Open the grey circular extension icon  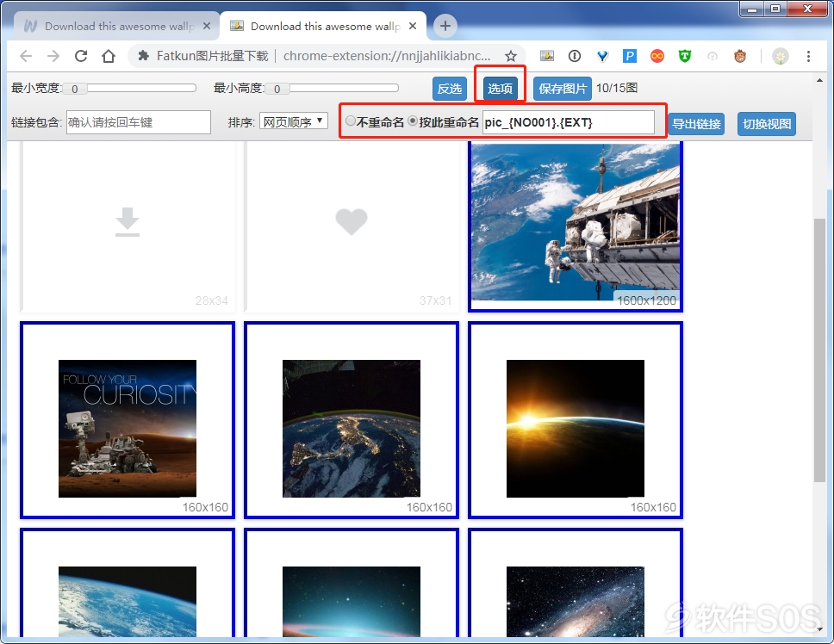click(x=713, y=56)
